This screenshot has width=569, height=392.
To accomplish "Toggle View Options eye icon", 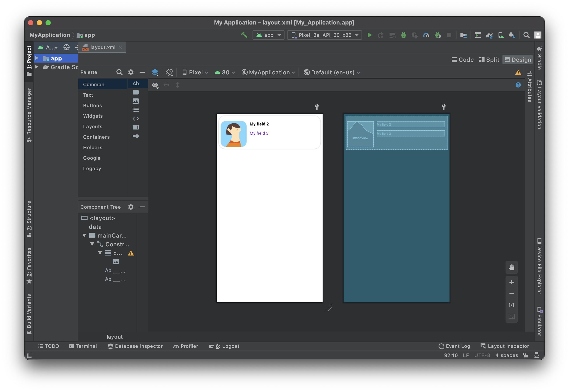I will pyautogui.click(x=155, y=85).
